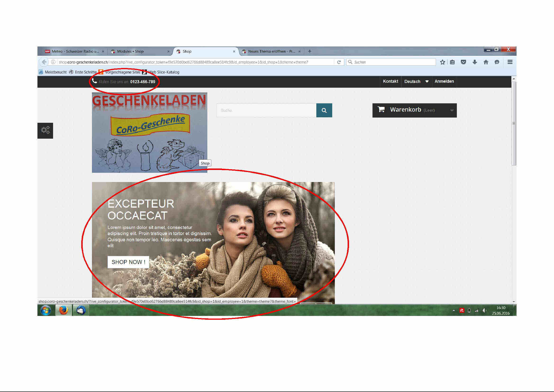Open the theme configurator gears icon
Screen dimensions: 554x392
45,131
